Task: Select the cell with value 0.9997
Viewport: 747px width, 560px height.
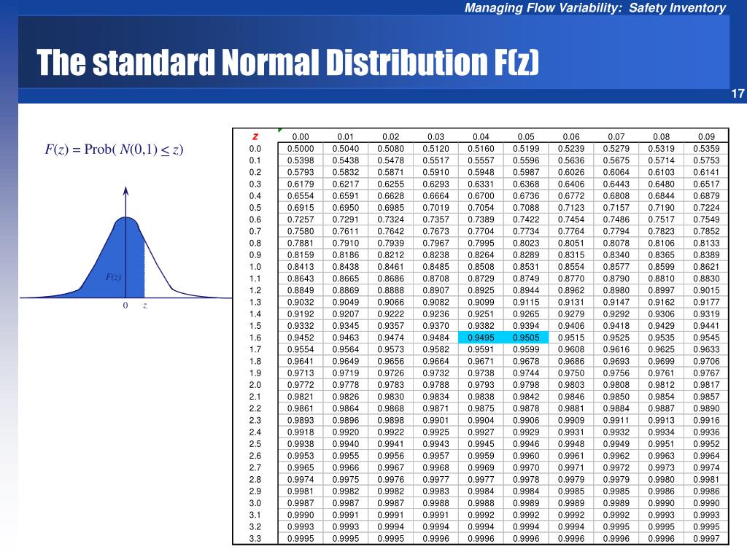Action: [x=706, y=539]
